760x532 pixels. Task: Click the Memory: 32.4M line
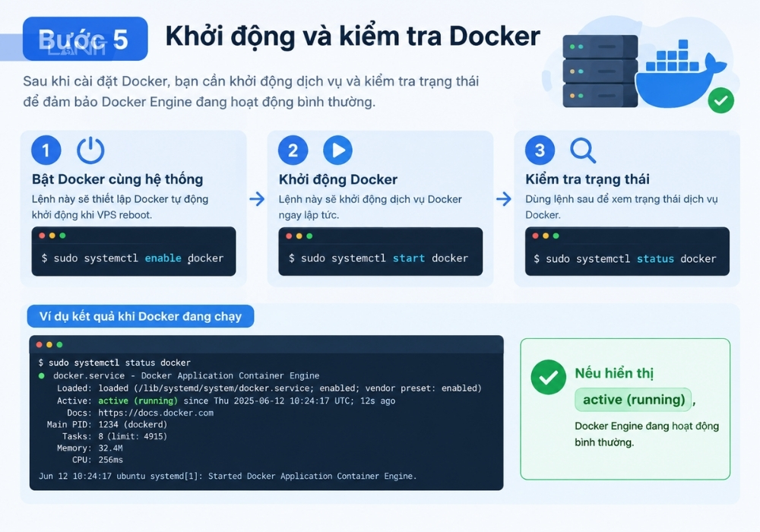(x=90, y=448)
